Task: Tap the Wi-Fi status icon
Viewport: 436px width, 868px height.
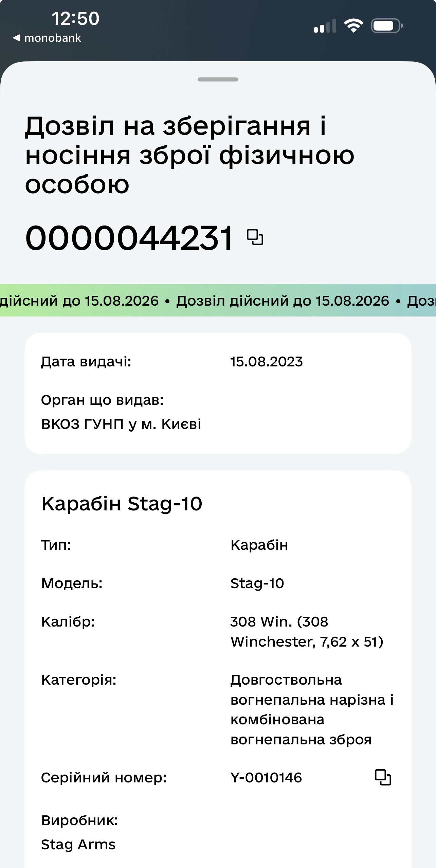Action: (x=353, y=26)
